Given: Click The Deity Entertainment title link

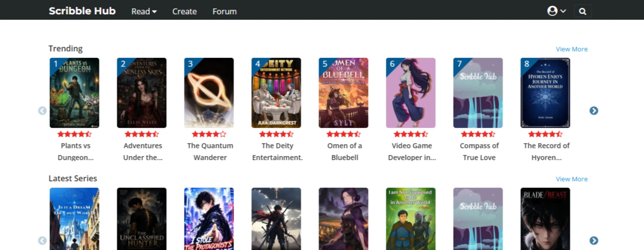Looking at the screenshot, I should [x=277, y=151].
